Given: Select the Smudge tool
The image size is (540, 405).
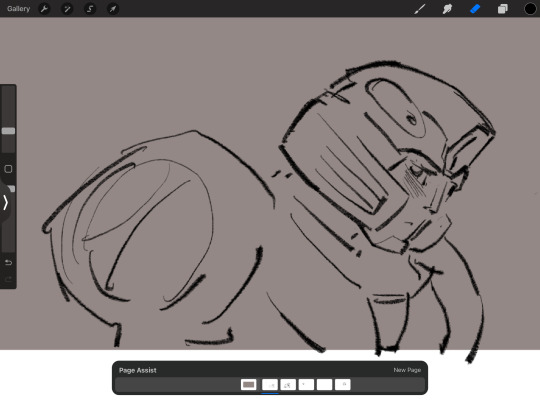Looking at the screenshot, I should (x=447, y=9).
